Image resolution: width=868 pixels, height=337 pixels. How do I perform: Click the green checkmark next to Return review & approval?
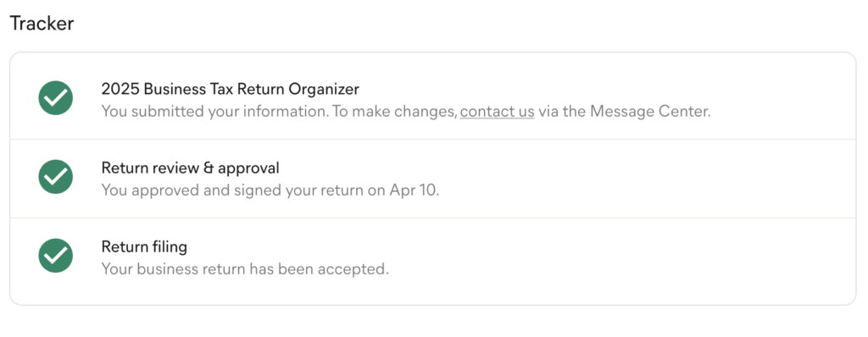pyautogui.click(x=55, y=176)
